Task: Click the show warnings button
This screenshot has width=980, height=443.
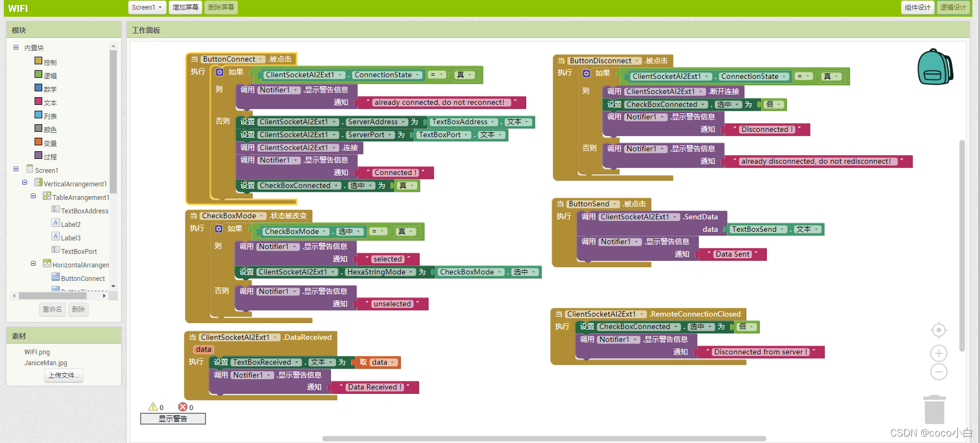Action: (x=173, y=419)
